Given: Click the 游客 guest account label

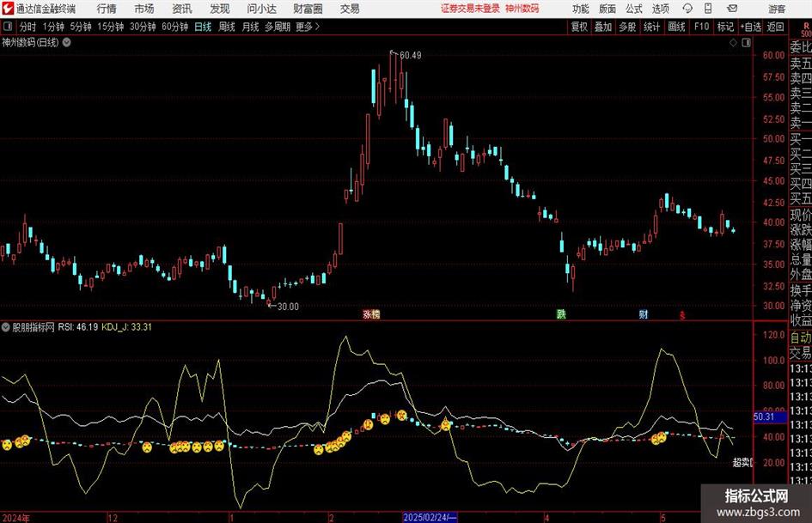Looking at the screenshot, I should [777, 9].
